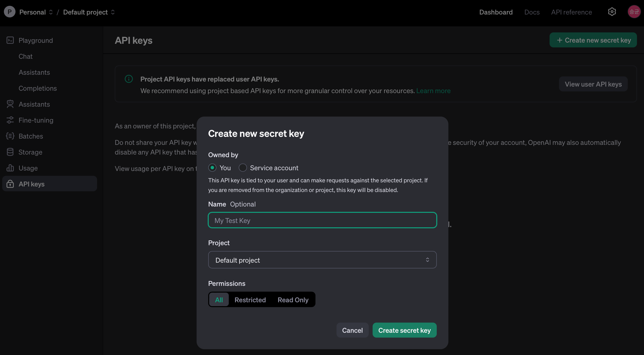Click the Assistants robot icon in sidebar
The height and width of the screenshot is (355, 644).
point(10,104)
